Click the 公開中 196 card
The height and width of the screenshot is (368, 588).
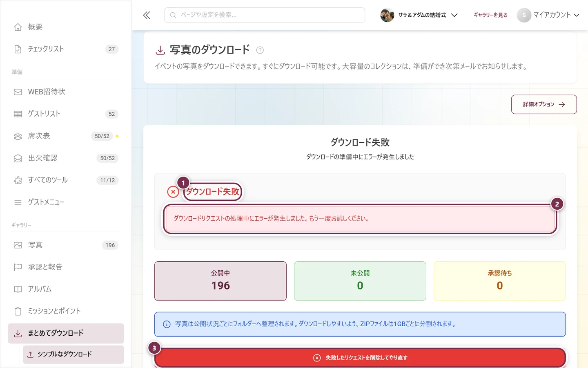tap(220, 281)
